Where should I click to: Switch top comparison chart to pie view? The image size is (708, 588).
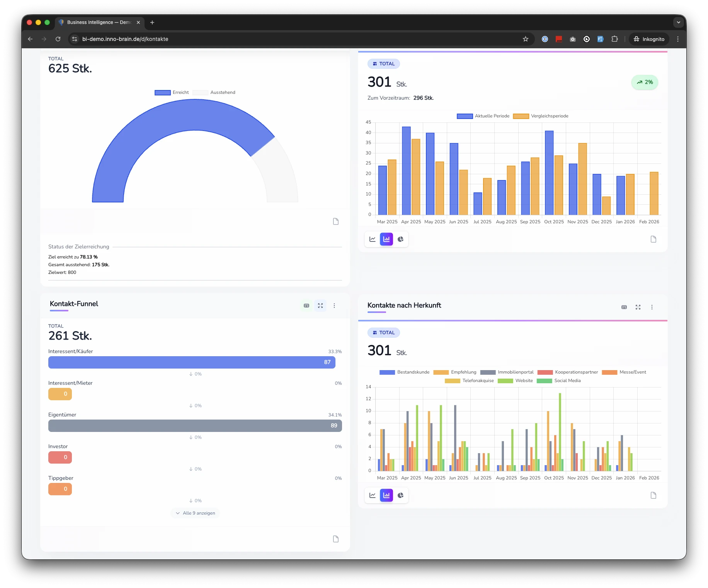(400, 239)
